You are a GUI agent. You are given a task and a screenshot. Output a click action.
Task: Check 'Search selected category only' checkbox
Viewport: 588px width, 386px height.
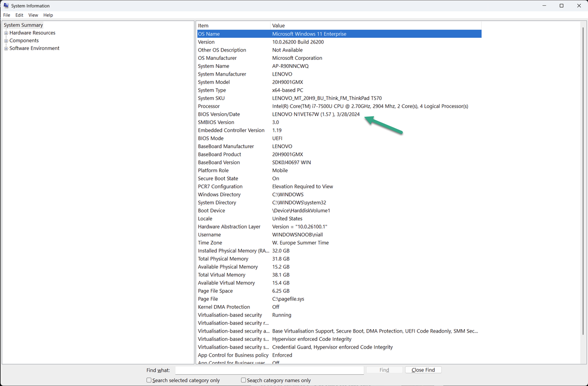149,380
